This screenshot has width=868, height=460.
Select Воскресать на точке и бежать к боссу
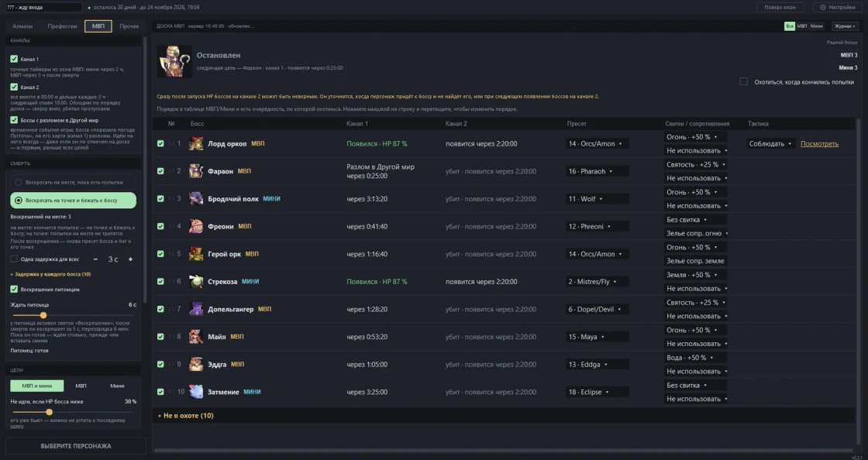(x=73, y=200)
